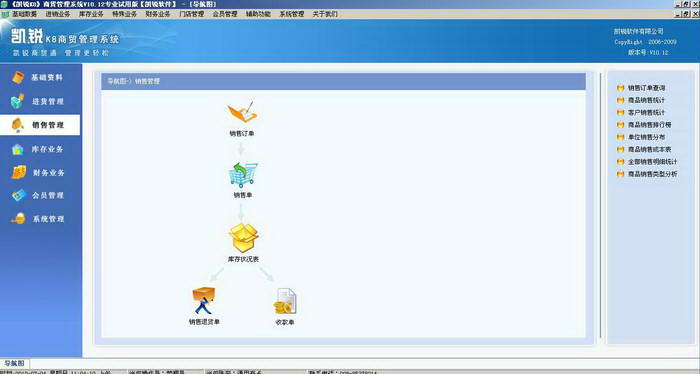Viewport: 700px width, 374px height.
Task: Open the 全部销售明细统计 report link
Action: 653,162
